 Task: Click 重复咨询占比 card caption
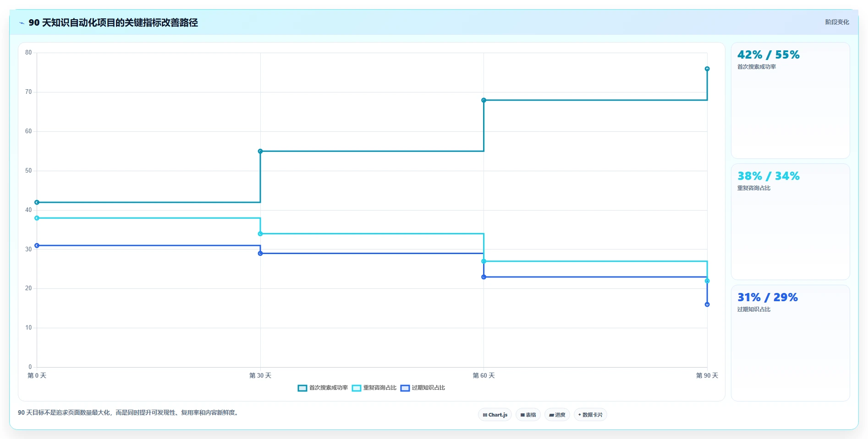pyautogui.click(x=754, y=188)
